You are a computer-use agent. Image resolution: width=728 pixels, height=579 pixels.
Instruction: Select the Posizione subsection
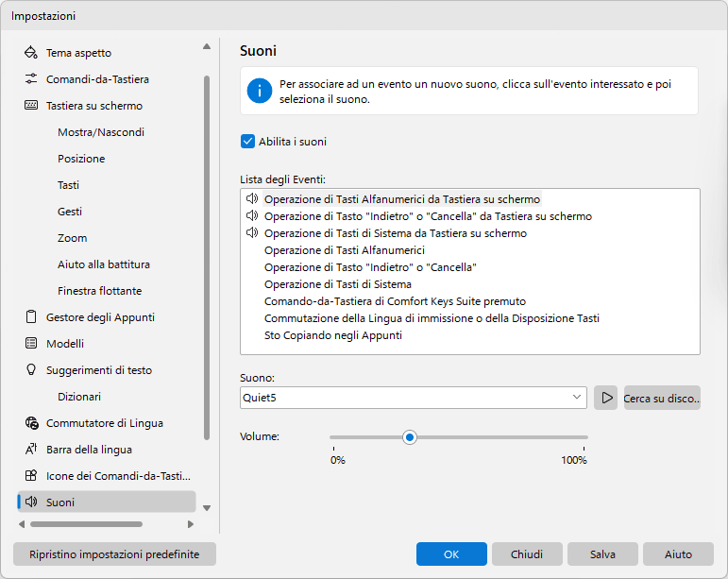pyautogui.click(x=81, y=159)
